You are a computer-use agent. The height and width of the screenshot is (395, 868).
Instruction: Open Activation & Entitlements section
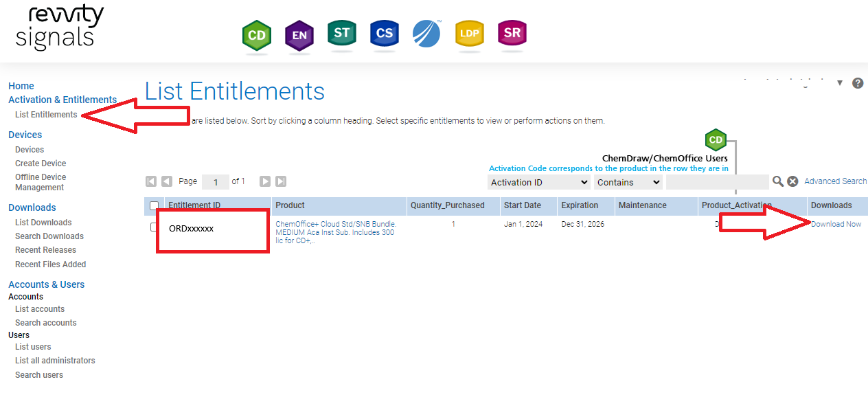click(62, 100)
